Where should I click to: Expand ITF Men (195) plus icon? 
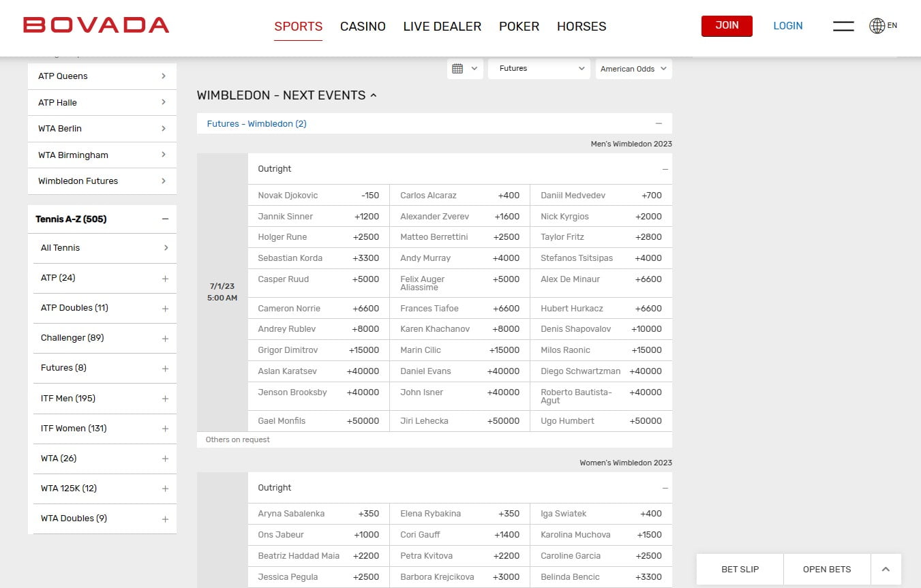(165, 399)
